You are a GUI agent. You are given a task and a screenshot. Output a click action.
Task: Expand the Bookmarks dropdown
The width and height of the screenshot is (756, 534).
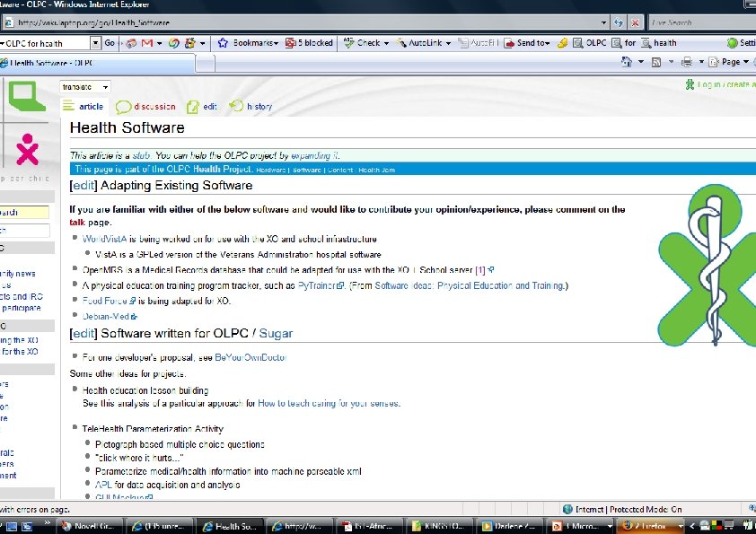[276, 43]
